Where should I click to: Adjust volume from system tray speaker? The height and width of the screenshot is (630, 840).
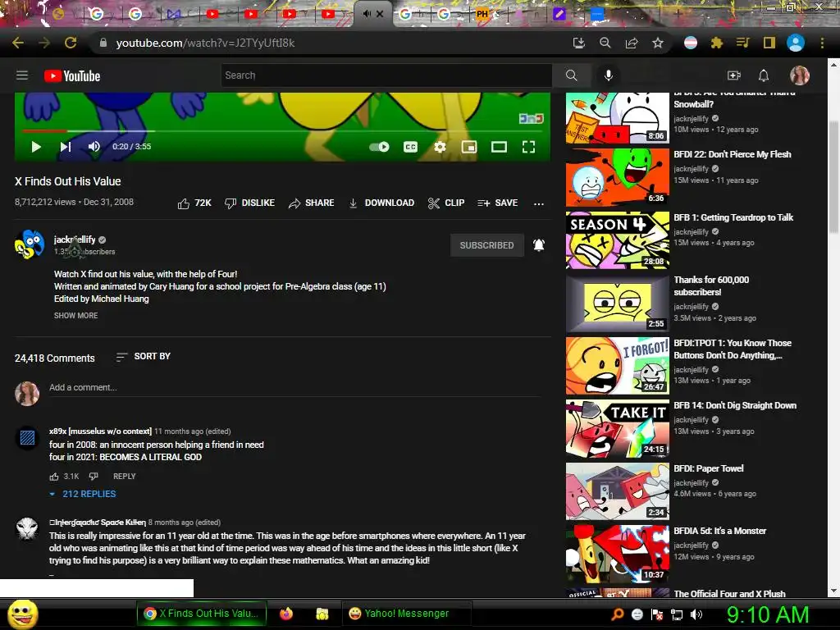tap(696, 614)
